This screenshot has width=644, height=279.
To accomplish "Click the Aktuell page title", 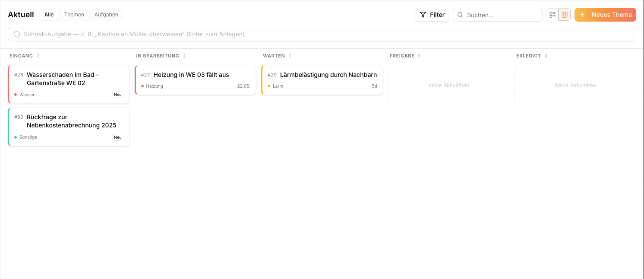I will coord(21,15).
